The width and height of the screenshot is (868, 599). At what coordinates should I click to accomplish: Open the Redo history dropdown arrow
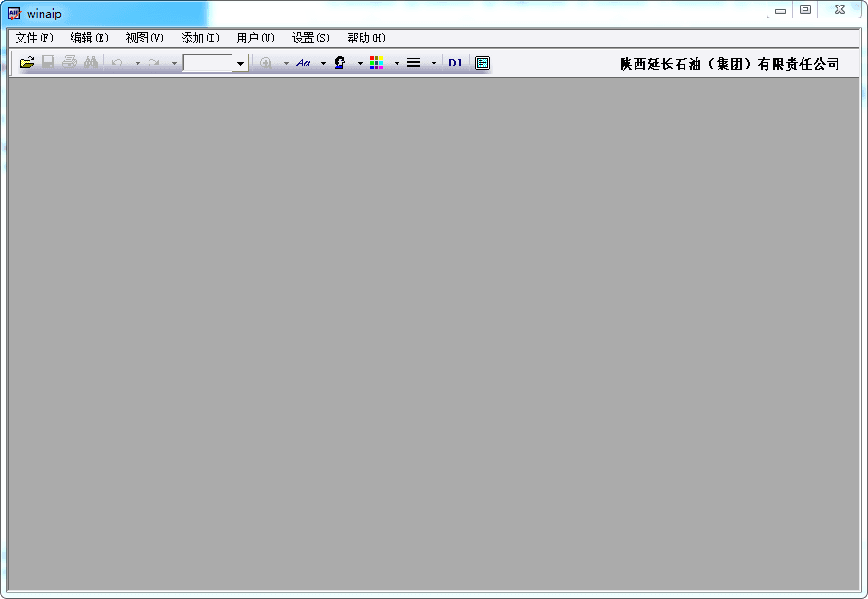175,63
